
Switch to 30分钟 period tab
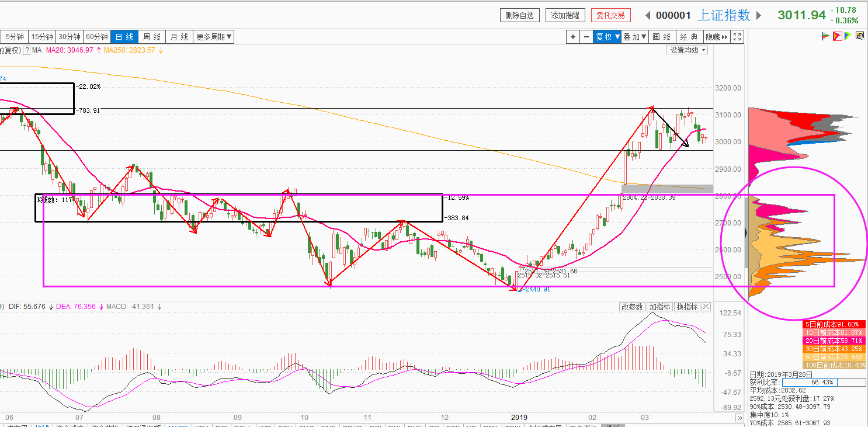tap(70, 37)
